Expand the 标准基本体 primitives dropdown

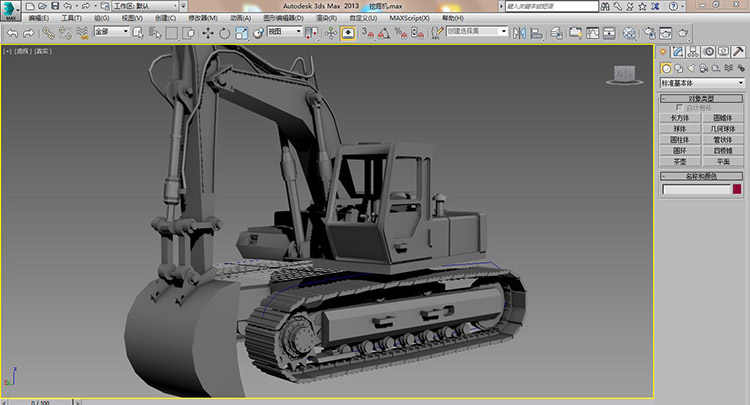702,82
